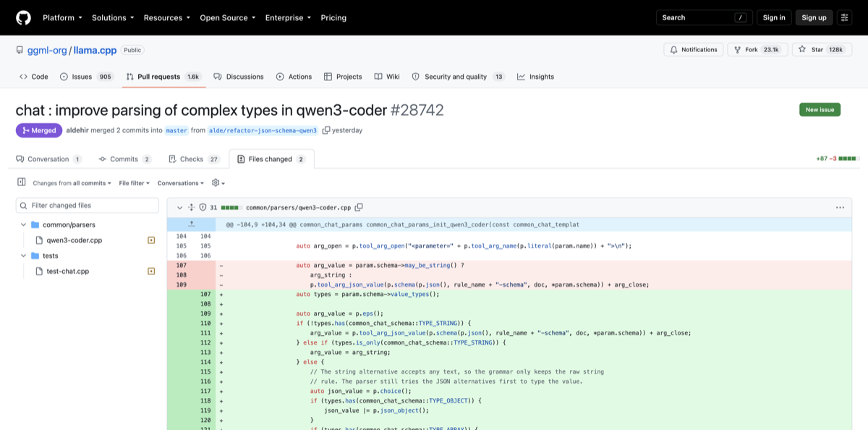
Task: Open the appearance settings icon beside Sign up
Action: pos(845,17)
